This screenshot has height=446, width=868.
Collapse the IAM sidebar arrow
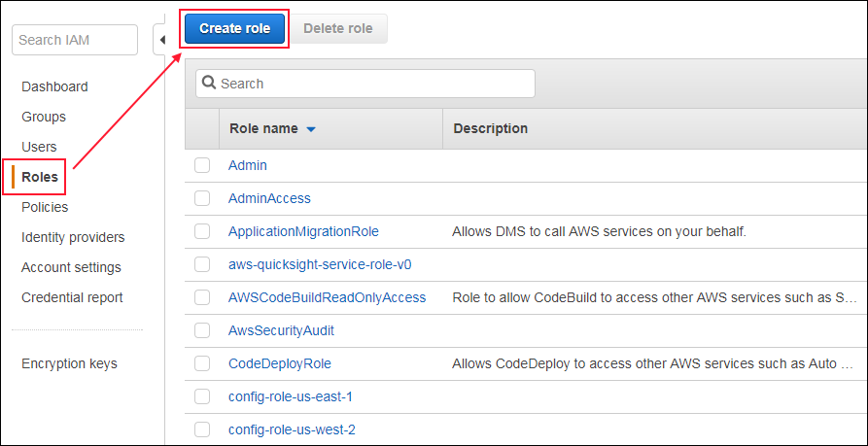161,40
